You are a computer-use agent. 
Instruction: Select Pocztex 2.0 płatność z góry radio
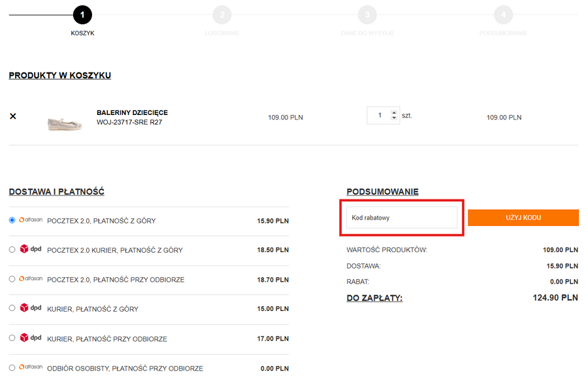12,220
